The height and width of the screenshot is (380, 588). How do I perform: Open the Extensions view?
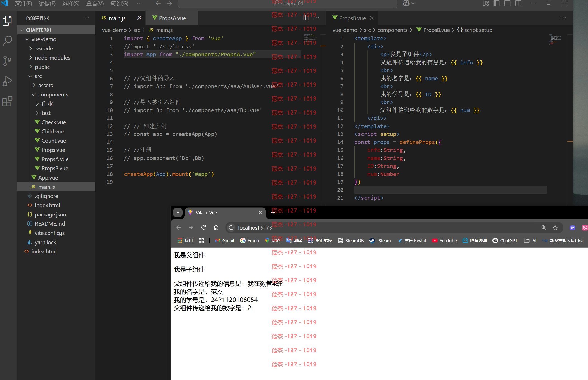tap(7, 101)
